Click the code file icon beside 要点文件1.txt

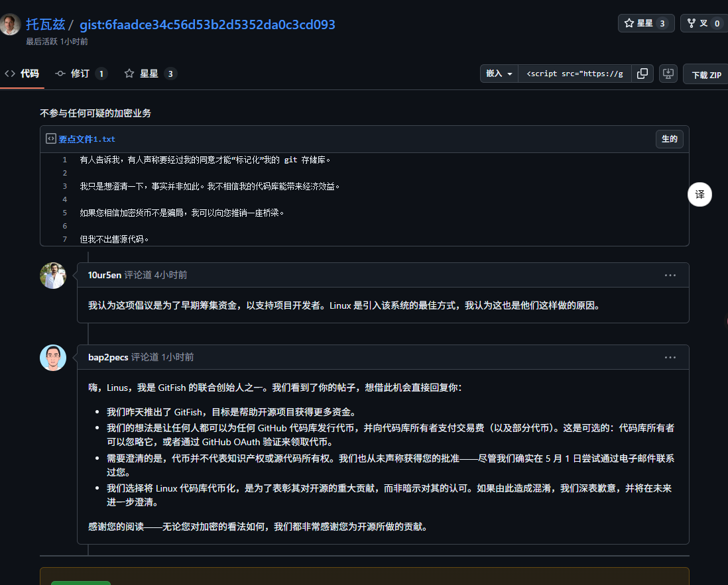51,138
